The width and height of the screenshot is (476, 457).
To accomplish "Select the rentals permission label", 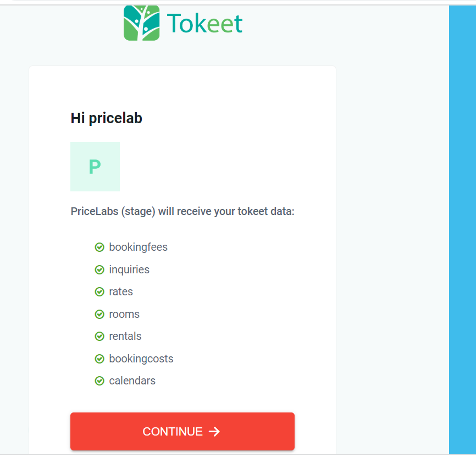I will click(125, 337).
